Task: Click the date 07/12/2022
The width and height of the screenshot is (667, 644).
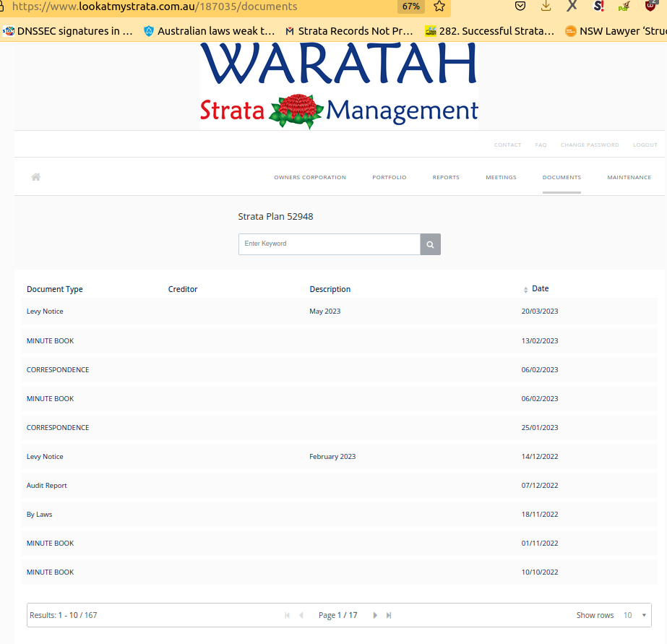Action: 540,485
